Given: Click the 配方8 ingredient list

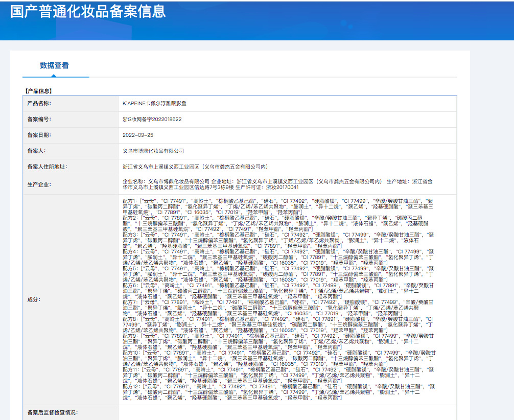Looking at the screenshot, I should coord(278,324).
